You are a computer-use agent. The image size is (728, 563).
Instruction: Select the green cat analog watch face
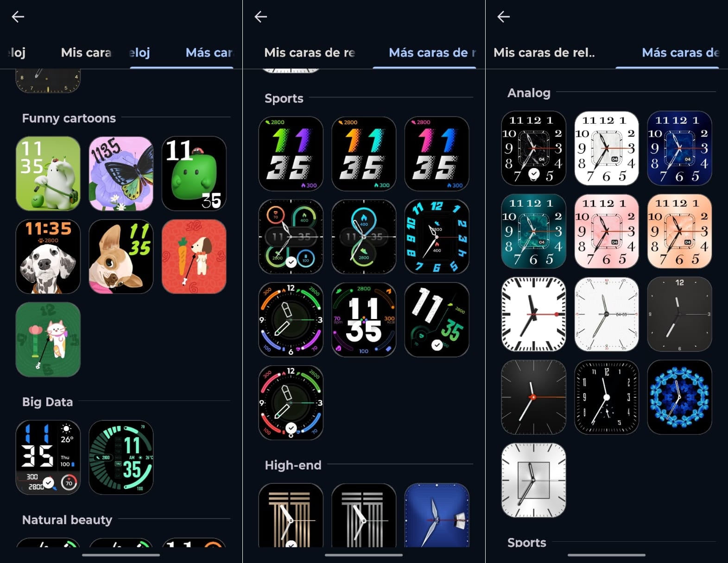click(48, 339)
